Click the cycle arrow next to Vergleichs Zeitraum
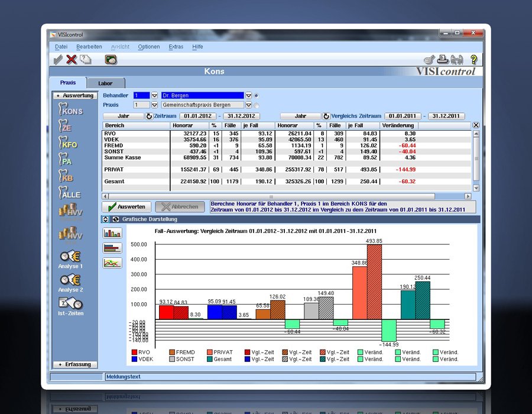 tap(326, 116)
